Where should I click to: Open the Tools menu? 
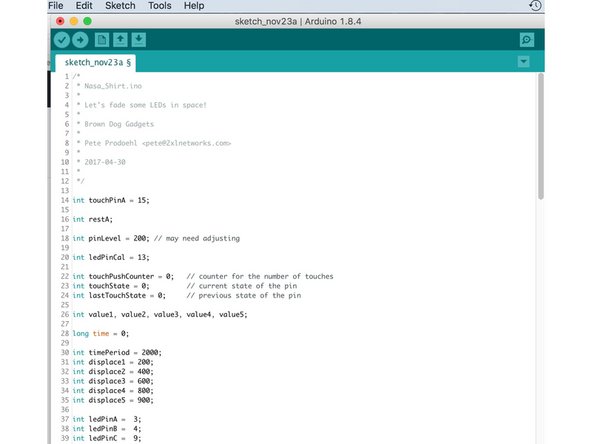pyautogui.click(x=160, y=6)
